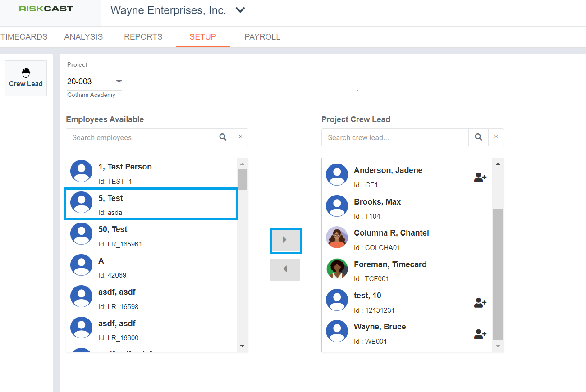This screenshot has width=586, height=392.
Task: Click avatar of 5, Test
Action: (x=82, y=202)
